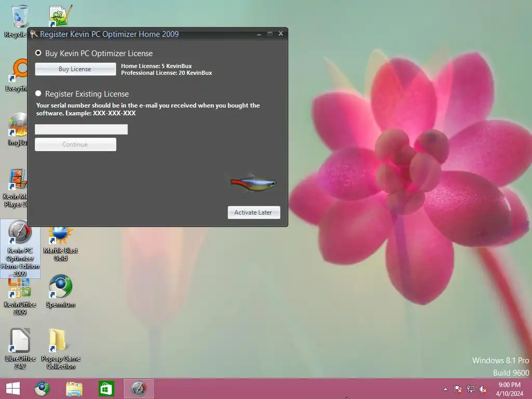This screenshot has width=532, height=399.
Task: Open Windows Store from the taskbar
Action: 106,389
